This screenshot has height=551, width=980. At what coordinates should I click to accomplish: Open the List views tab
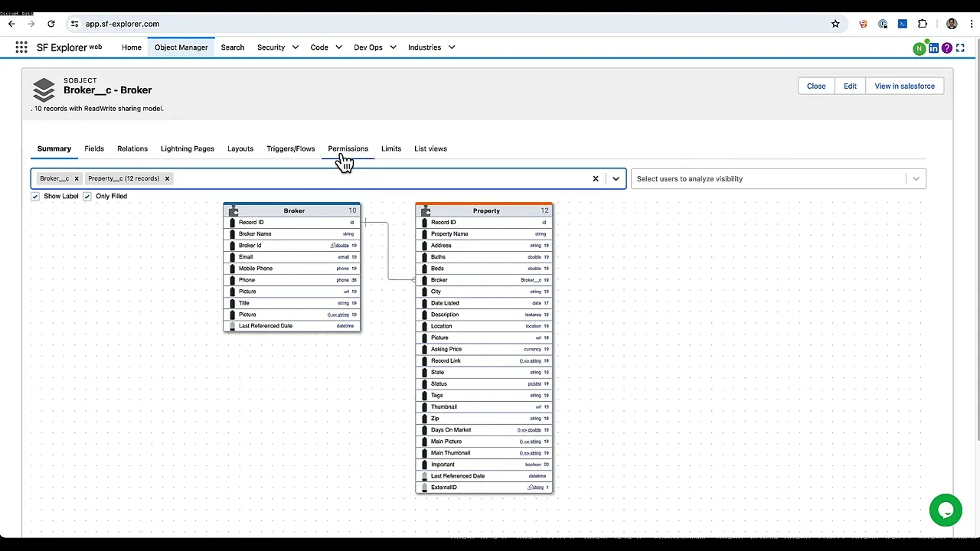430,148
